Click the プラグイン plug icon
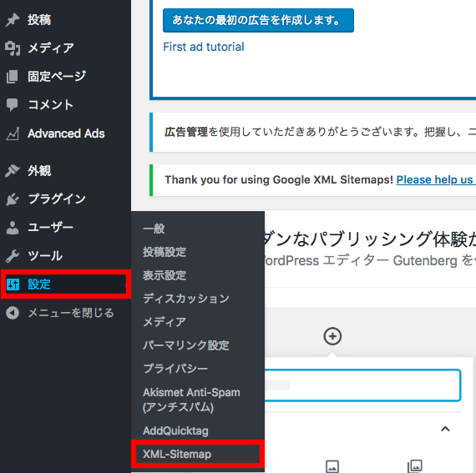 coord(13,199)
